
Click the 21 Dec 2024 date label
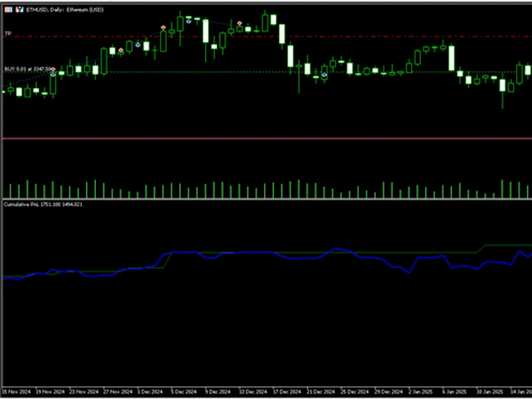pyautogui.click(x=321, y=392)
